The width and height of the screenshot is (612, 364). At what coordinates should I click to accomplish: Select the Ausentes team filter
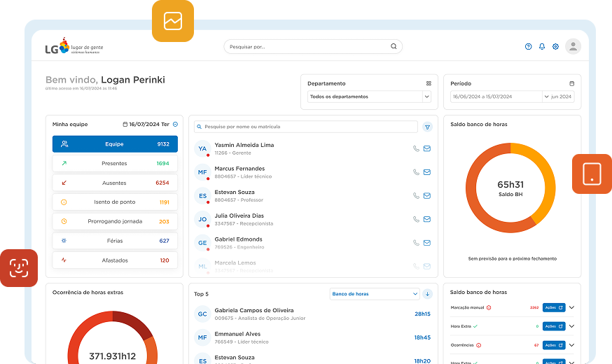click(x=115, y=183)
